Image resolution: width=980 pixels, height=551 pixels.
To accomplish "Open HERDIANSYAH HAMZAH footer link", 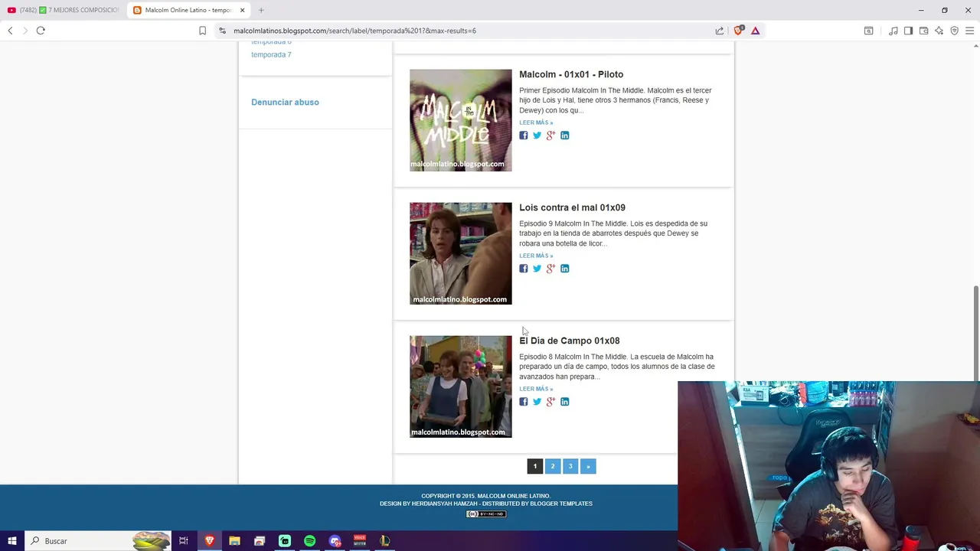I will click(445, 504).
